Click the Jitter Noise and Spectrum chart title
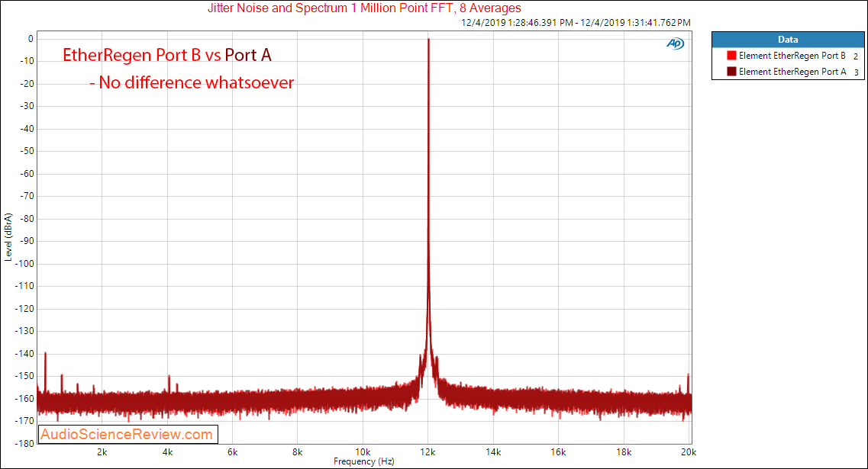This screenshot has width=868, height=469. coord(364,8)
